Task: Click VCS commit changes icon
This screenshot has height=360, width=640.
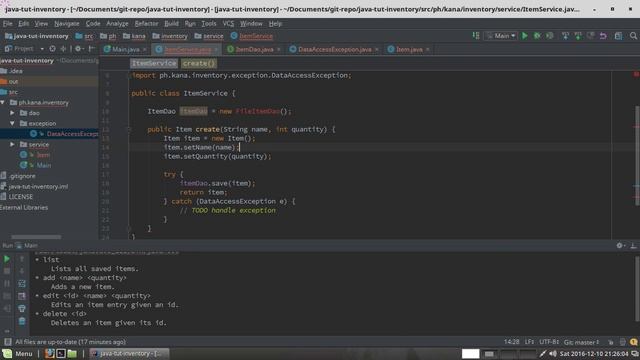Action: (x=578, y=36)
